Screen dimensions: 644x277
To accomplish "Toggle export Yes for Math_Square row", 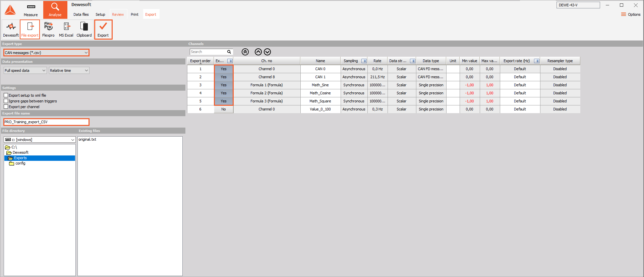I will point(224,101).
